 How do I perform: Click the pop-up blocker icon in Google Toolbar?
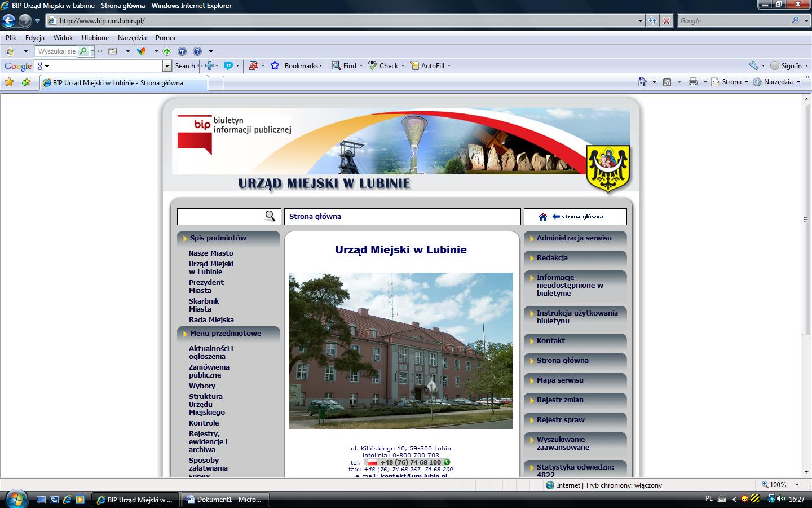coord(254,65)
